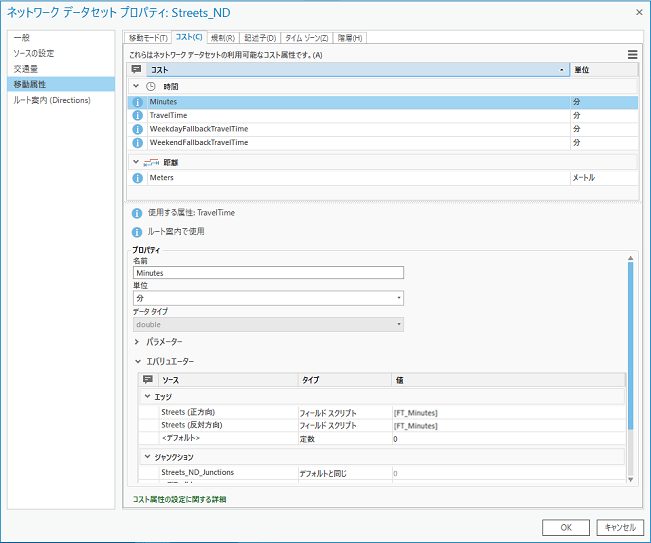Click the info icon beside Meters row

click(137, 177)
